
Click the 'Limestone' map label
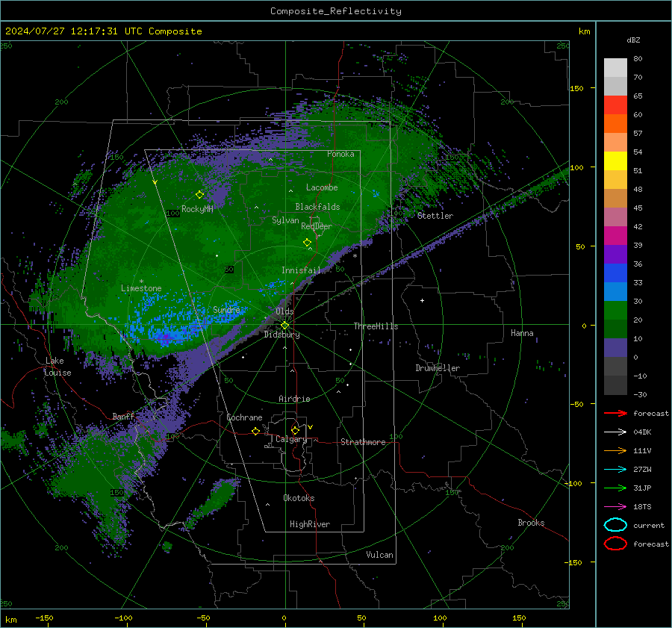(x=141, y=288)
